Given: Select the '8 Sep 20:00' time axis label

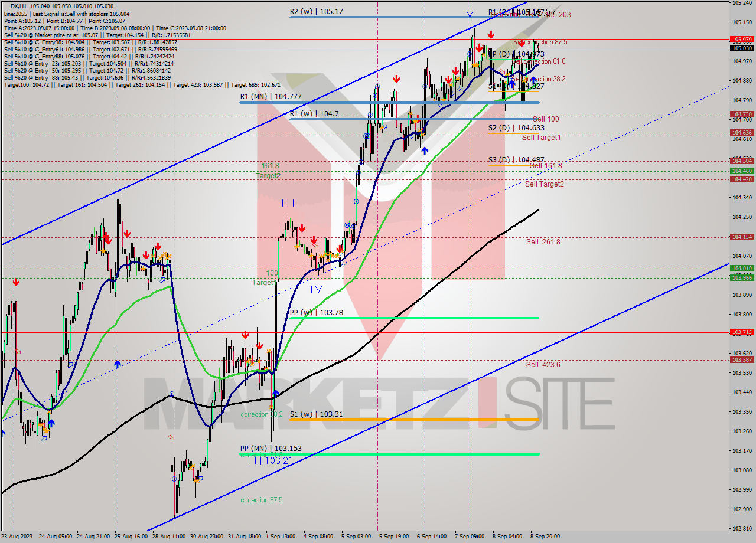Looking at the screenshot, I should tap(545, 537).
